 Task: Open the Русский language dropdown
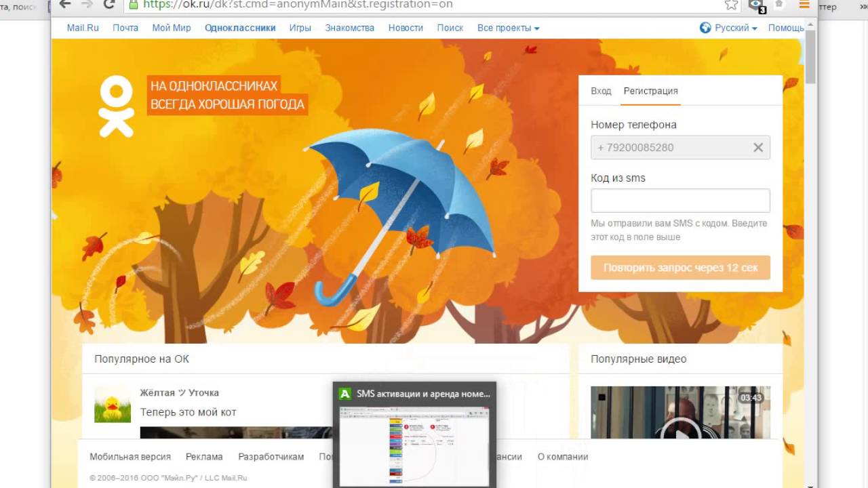736,28
